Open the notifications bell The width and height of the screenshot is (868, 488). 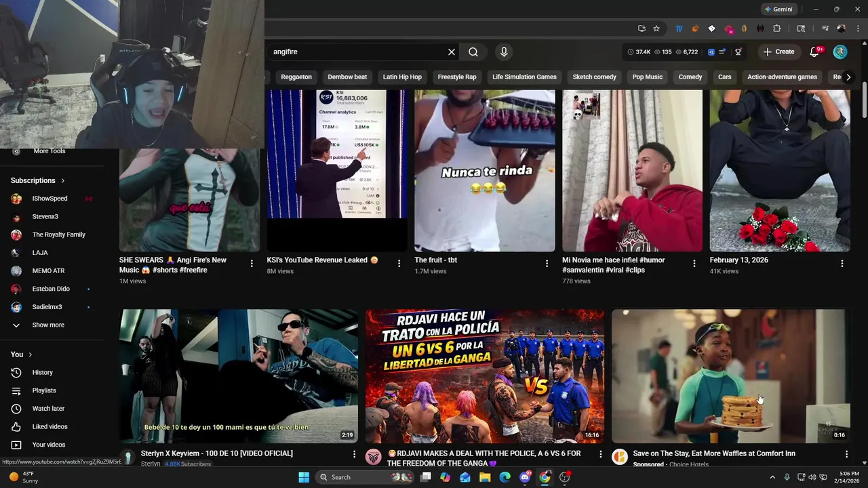815,52
